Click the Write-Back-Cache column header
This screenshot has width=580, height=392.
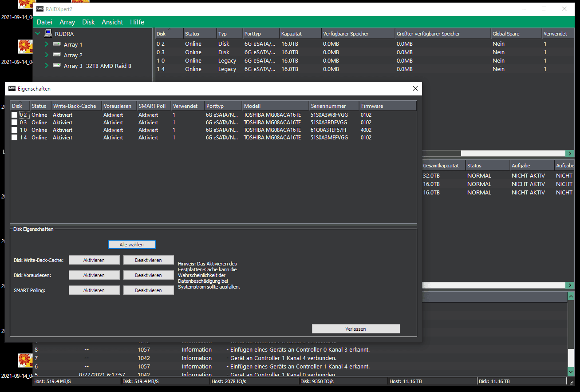[76, 106]
